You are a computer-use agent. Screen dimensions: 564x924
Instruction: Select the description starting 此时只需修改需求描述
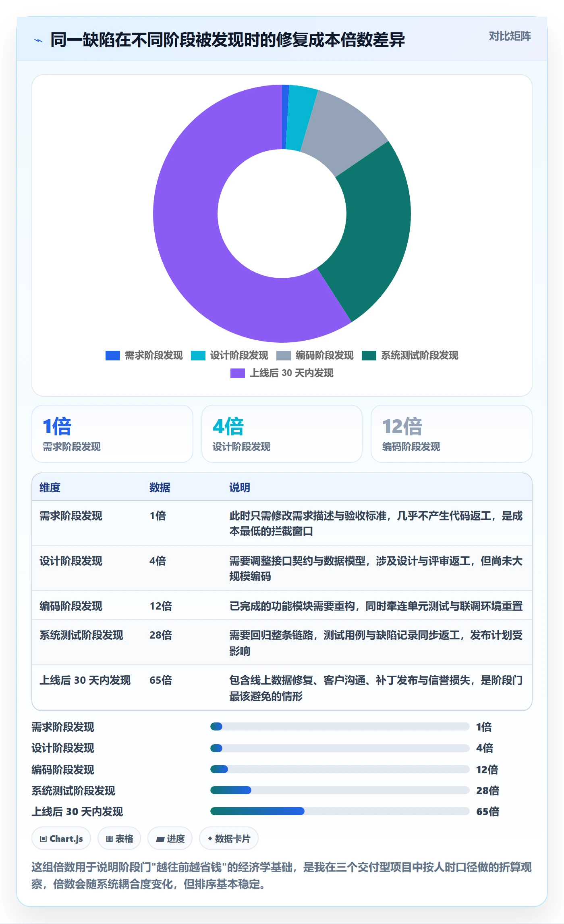pyautogui.click(x=376, y=523)
